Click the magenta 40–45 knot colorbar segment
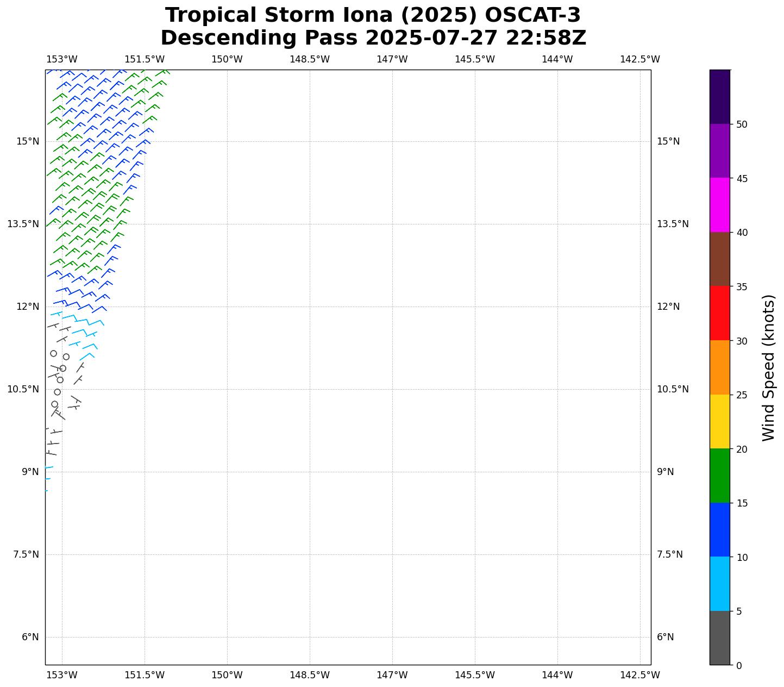 point(719,205)
